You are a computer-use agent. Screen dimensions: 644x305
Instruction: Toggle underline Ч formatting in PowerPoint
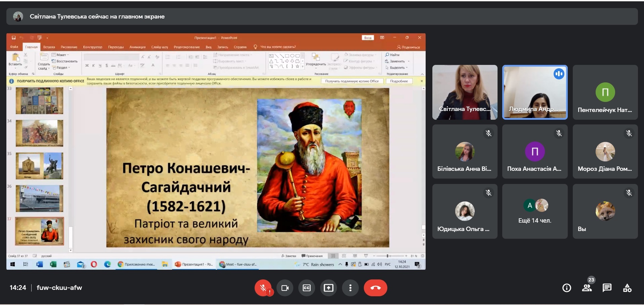100,66
